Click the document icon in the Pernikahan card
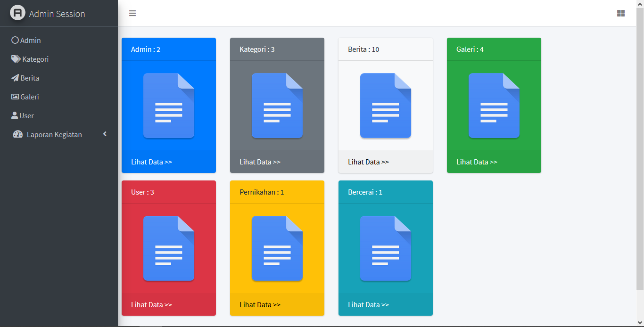 [x=277, y=248]
